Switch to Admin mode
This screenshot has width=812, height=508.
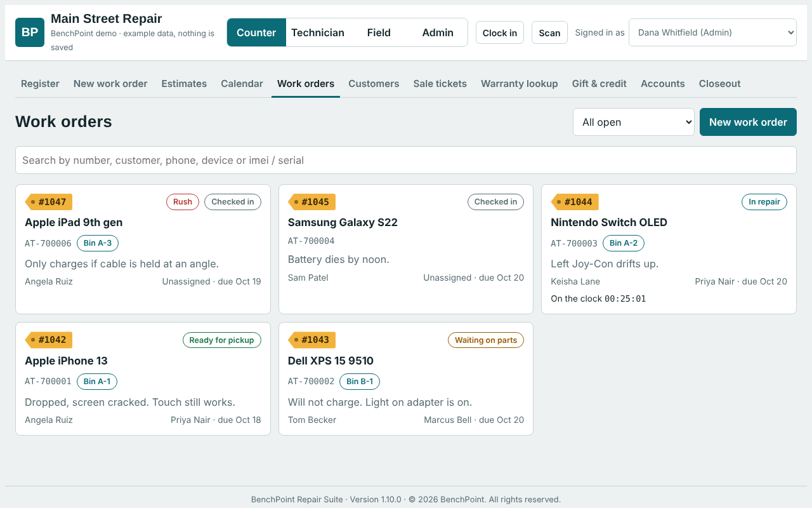point(438,32)
